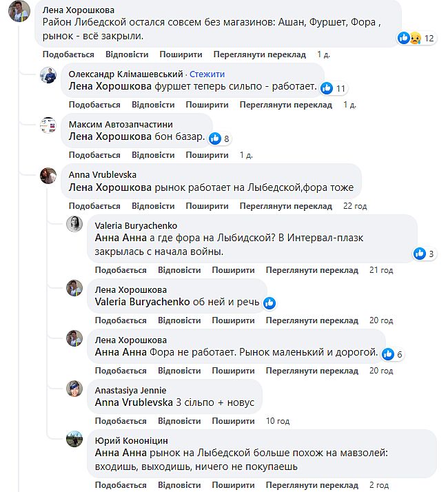Click Anastasiya Jennie's profile picture

[x=74, y=389]
